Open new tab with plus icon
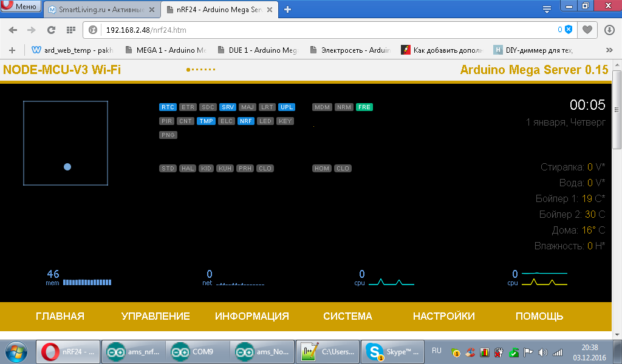This screenshot has width=622, height=364. (x=288, y=9)
